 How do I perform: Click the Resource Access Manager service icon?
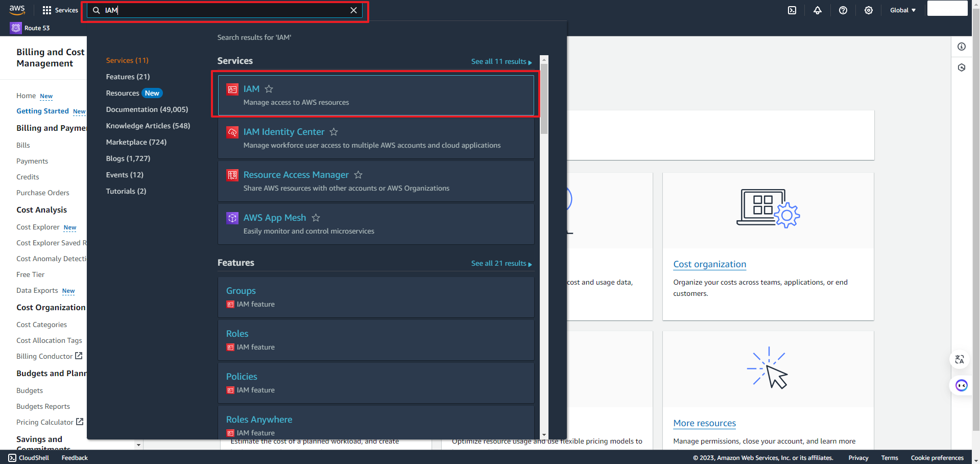coord(232,175)
